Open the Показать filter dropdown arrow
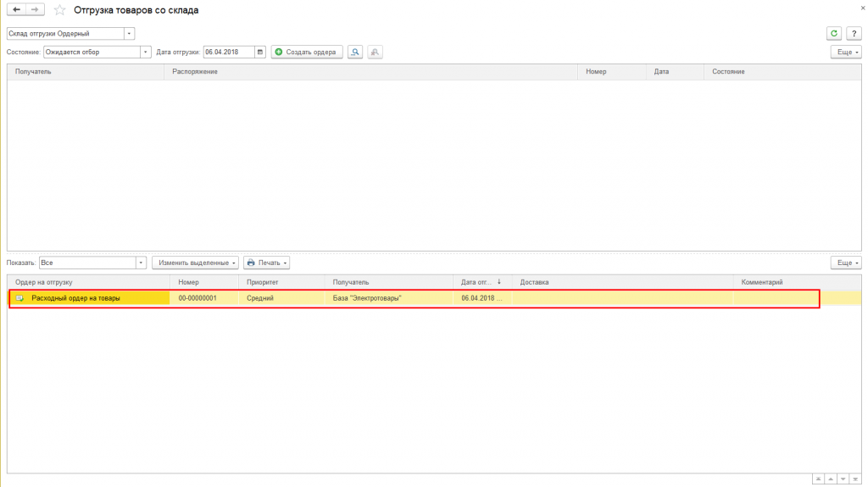The height and width of the screenshot is (487, 868). click(141, 263)
